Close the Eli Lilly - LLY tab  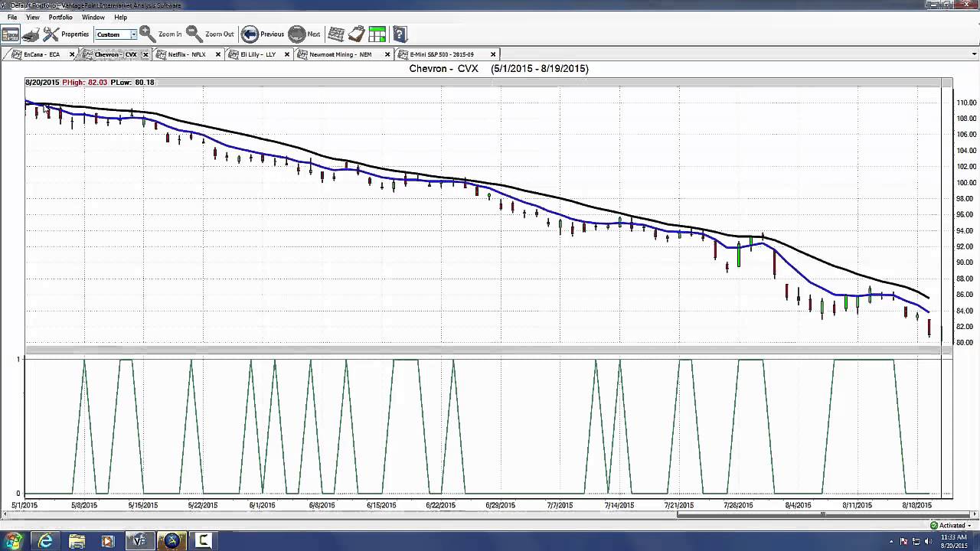point(287,54)
